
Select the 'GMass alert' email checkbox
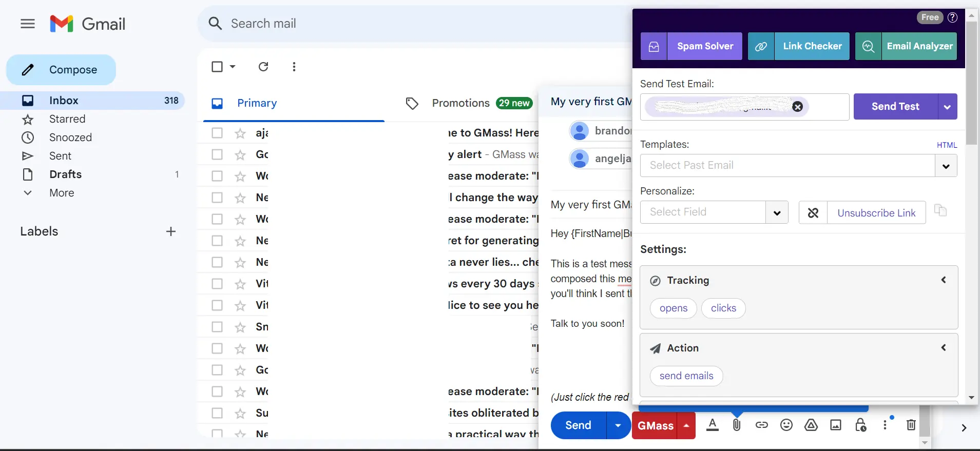click(x=217, y=154)
